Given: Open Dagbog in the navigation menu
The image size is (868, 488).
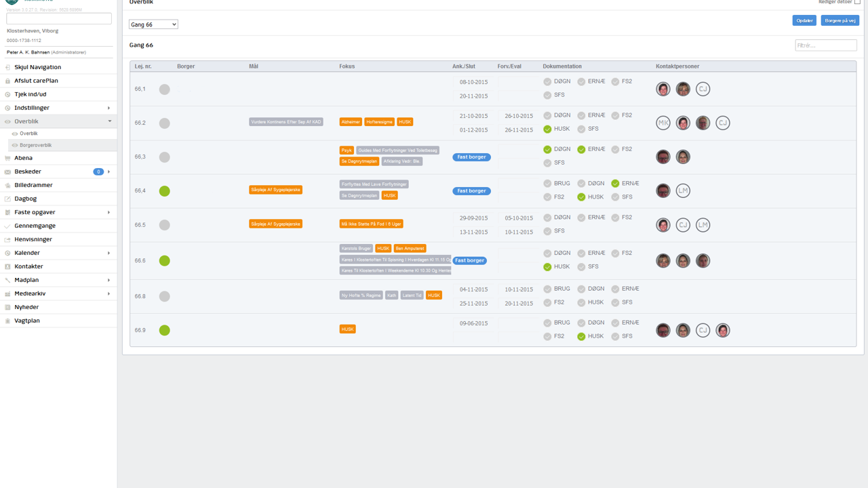Looking at the screenshot, I should tap(58, 199).
